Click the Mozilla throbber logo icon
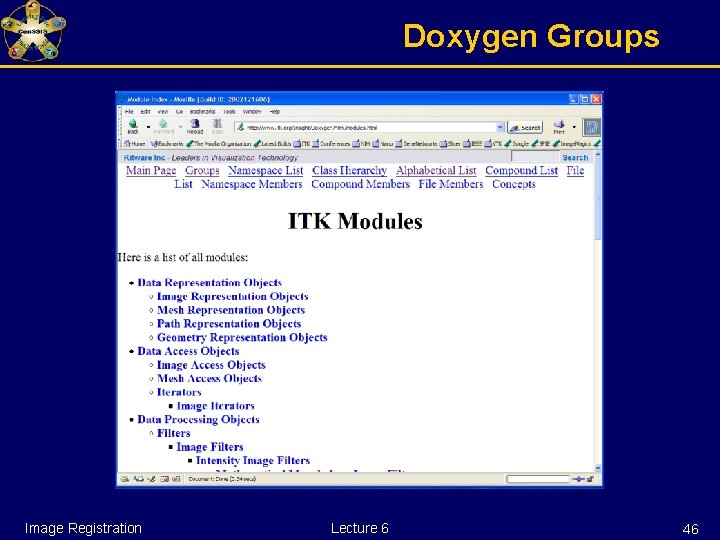This screenshot has width=720, height=540. click(x=591, y=127)
